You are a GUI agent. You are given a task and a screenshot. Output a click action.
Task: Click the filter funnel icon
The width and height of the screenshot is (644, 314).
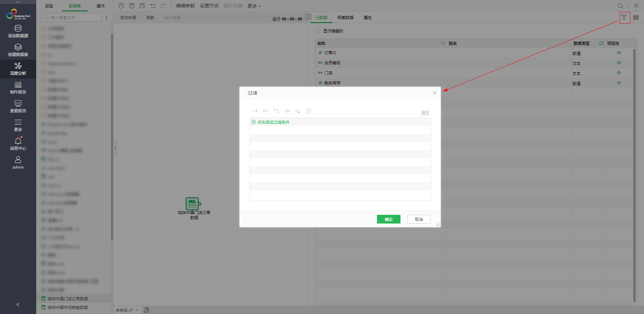click(624, 17)
